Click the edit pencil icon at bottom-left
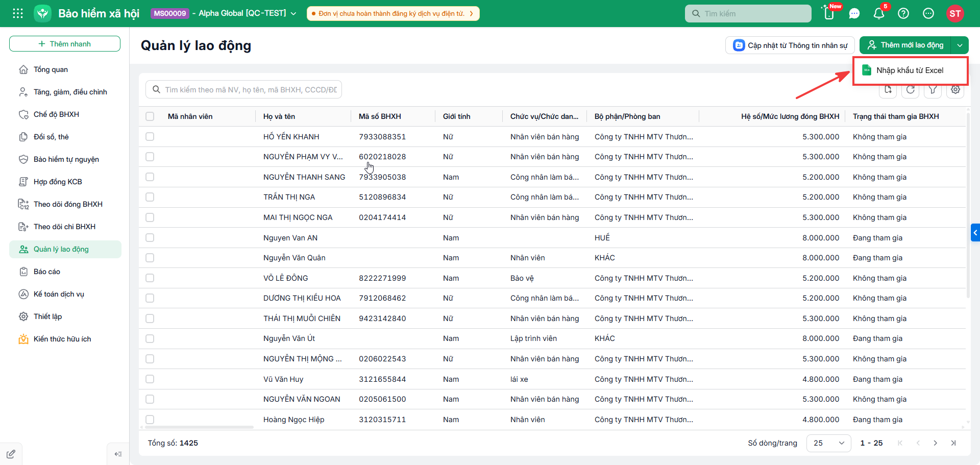 pyautogui.click(x=11, y=454)
